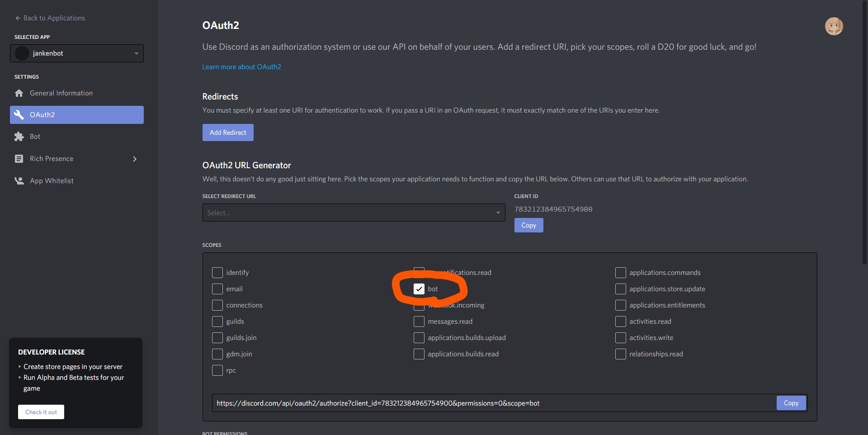The image size is (868, 435).
Task: Copy the Client ID
Action: (x=528, y=225)
